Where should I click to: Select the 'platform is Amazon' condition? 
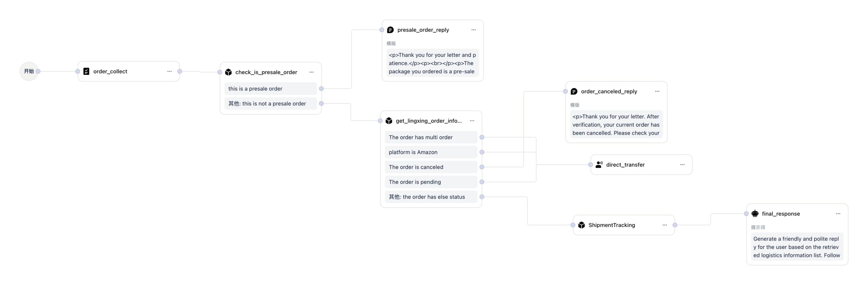click(x=431, y=152)
